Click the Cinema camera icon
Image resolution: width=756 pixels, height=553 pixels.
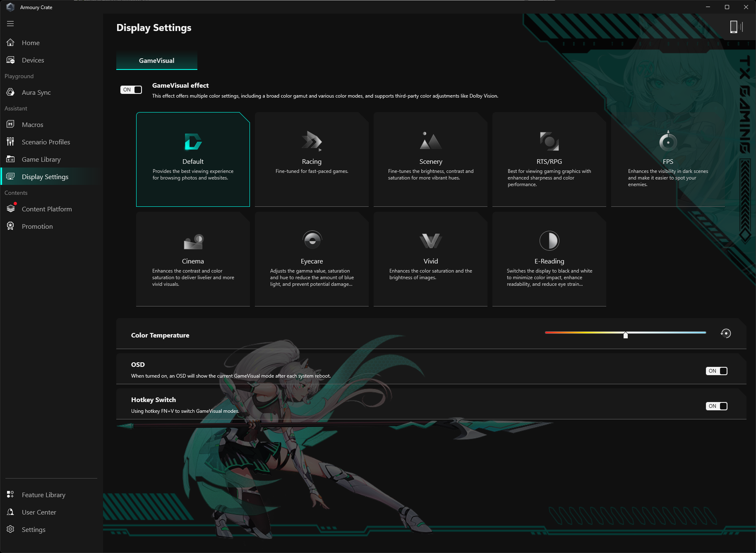pos(193,242)
